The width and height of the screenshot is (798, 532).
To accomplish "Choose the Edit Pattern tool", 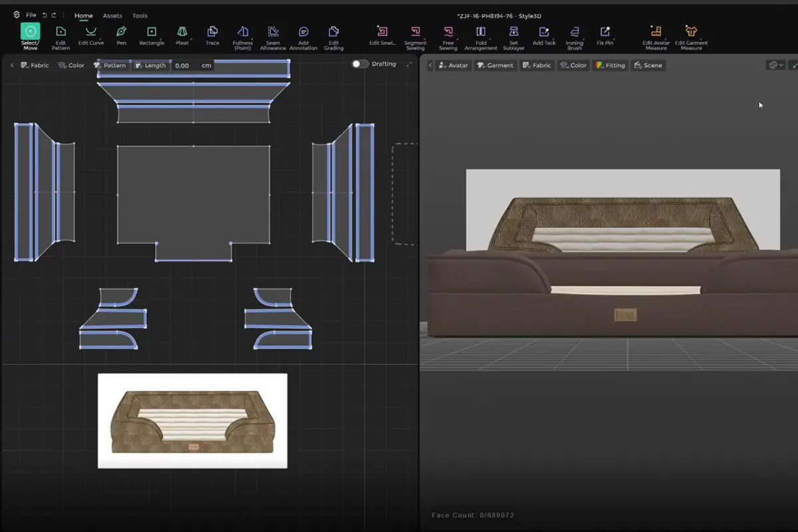I will point(61,37).
